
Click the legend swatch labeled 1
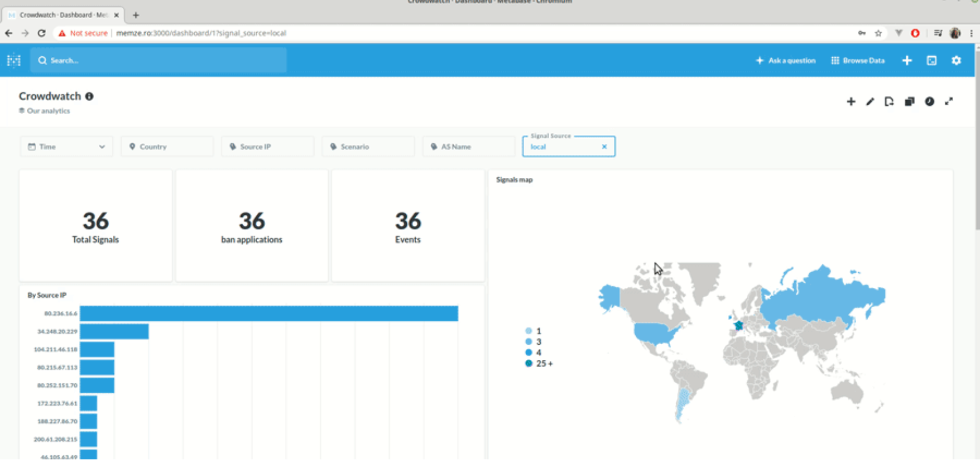[529, 331]
